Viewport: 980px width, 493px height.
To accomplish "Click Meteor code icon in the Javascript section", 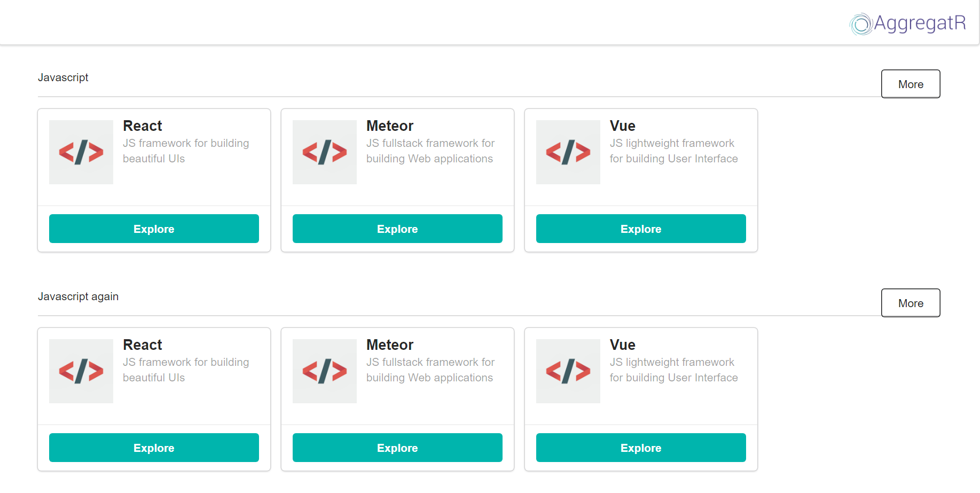I will (325, 152).
